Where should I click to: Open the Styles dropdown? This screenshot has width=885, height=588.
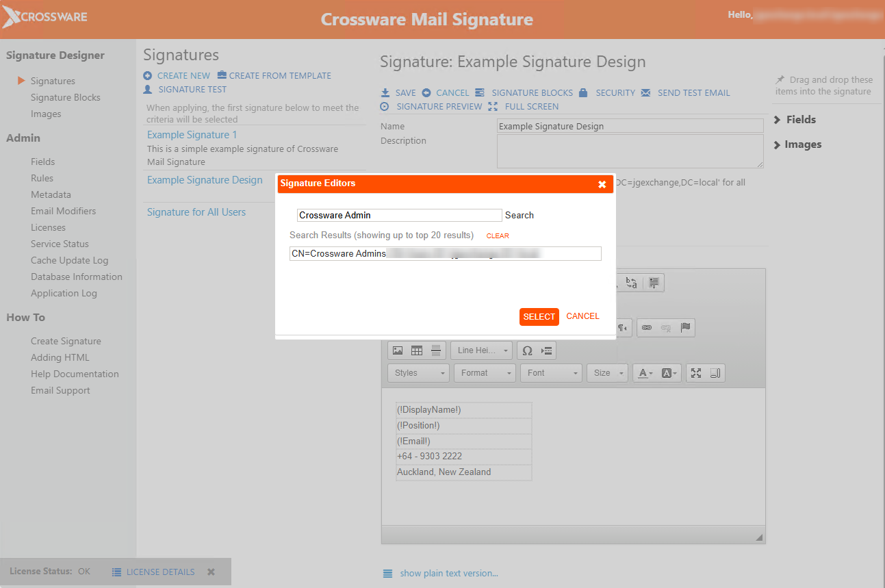point(419,373)
